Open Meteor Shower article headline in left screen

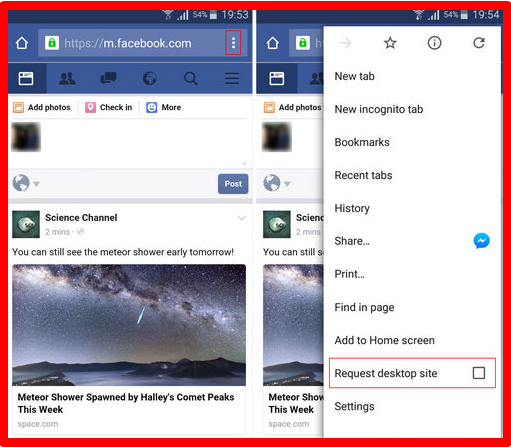(x=126, y=403)
